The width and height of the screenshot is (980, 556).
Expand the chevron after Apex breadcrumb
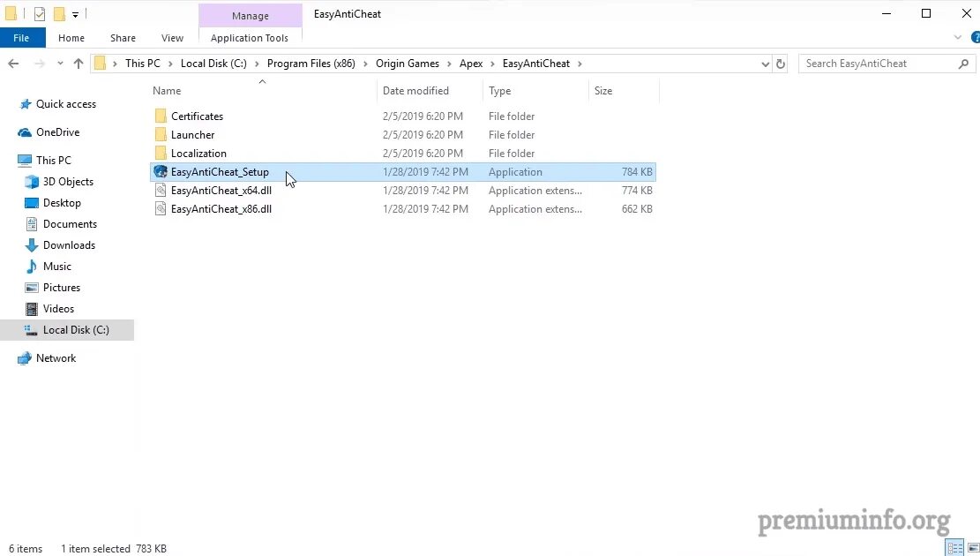tap(492, 64)
